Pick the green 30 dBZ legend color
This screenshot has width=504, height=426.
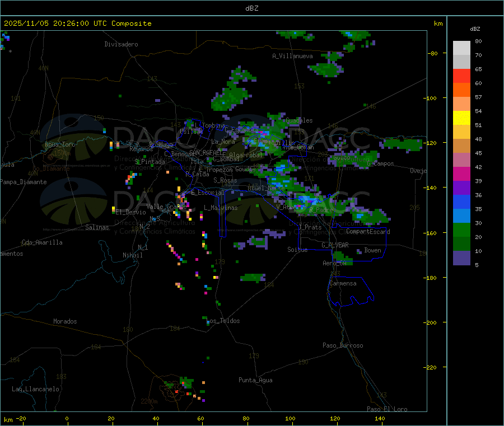pyautogui.click(x=461, y=230)
